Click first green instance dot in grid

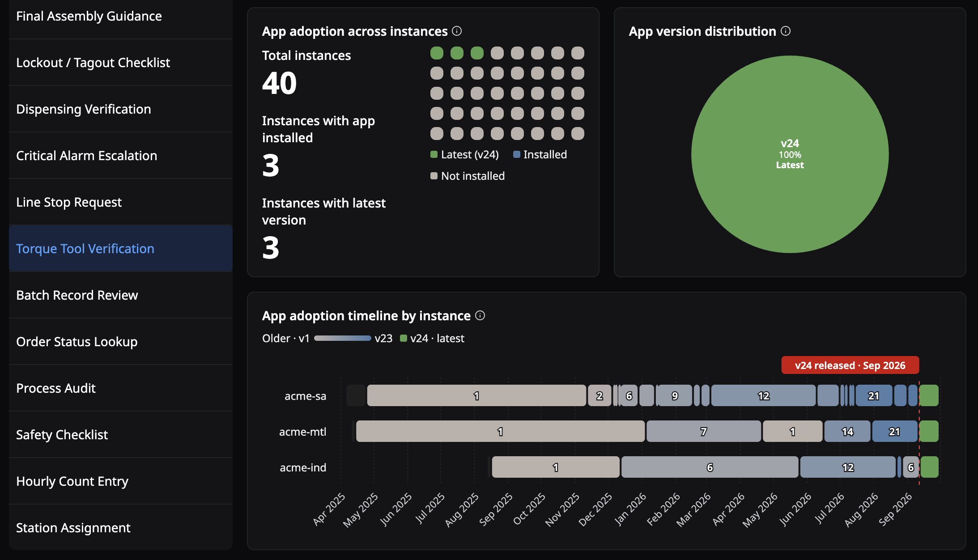click(x=437, y=53)
